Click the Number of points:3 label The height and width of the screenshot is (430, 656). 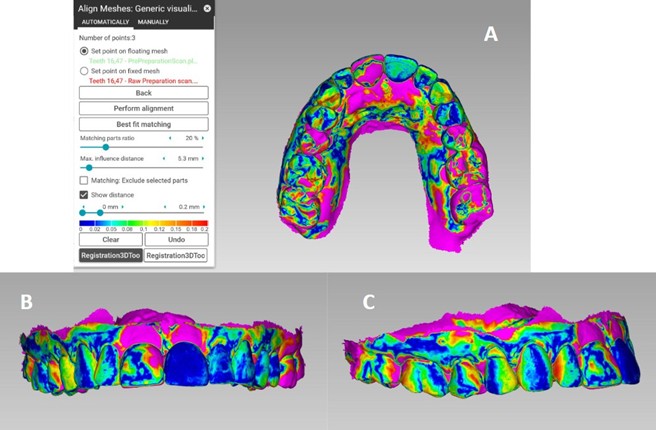107,38
